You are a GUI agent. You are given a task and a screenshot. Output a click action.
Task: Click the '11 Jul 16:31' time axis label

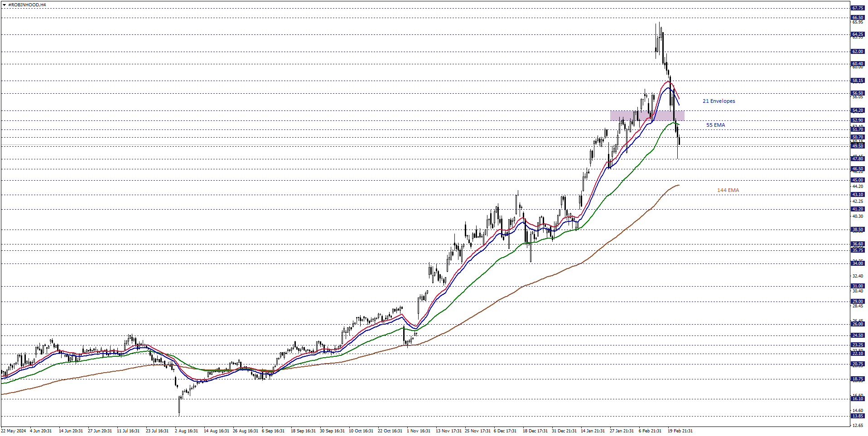tap(128, 431)
